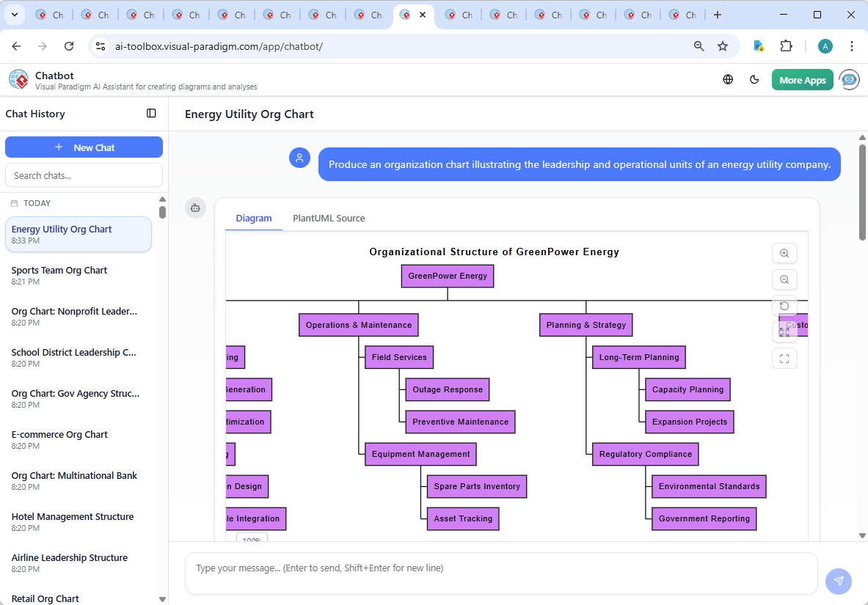
Task: Collapse the Chat History sidebar
Action: pos(151,114)
